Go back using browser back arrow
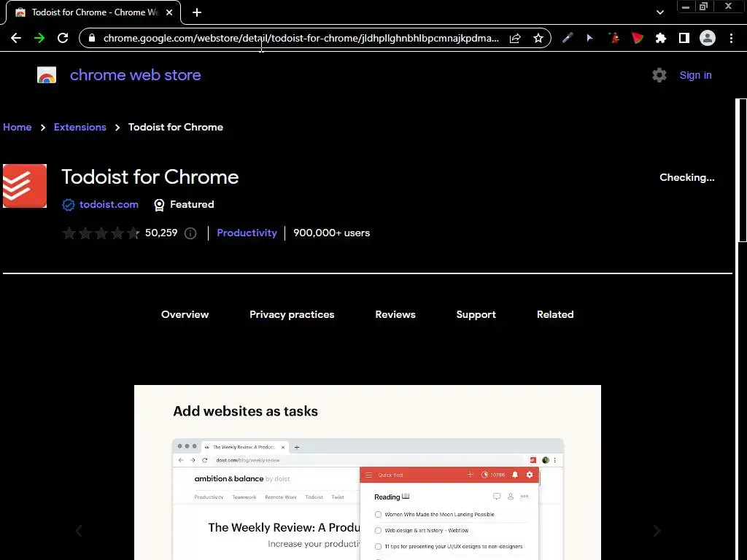Screen dimensions: 747x560 click(16, 38)
